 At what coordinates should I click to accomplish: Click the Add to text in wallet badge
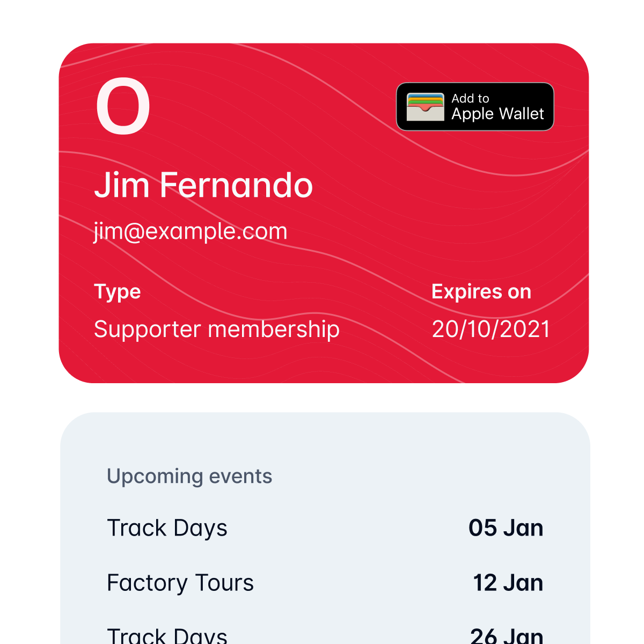tap(471, 98)
